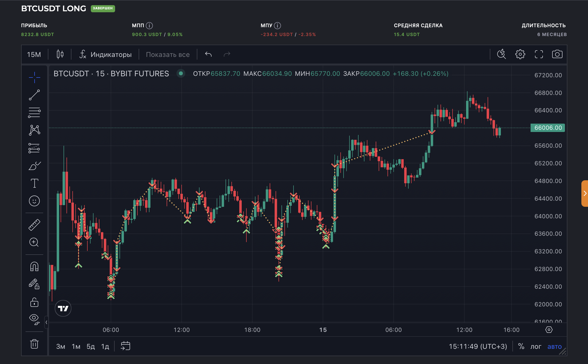Select the trend line drawing tool
The height and width of the screenshot is (364, 588).
(34, 95)
